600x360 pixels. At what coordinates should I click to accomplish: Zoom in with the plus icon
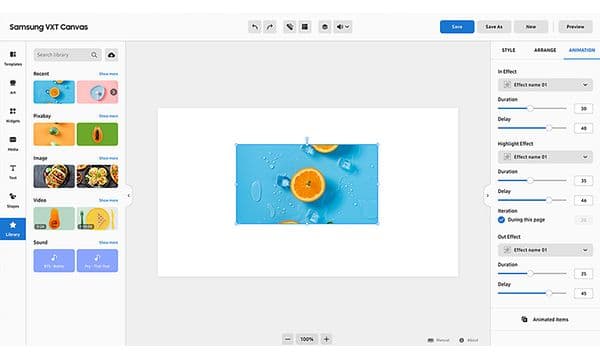click(x=326, y=339)
